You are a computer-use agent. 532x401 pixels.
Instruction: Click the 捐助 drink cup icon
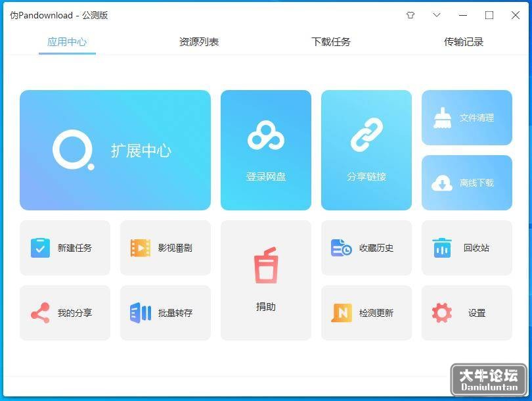pyautogui.click(x=266, y=265)
